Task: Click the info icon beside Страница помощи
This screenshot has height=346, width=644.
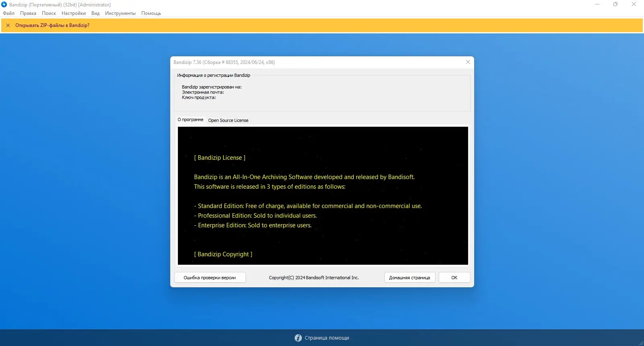Action: 298,338
